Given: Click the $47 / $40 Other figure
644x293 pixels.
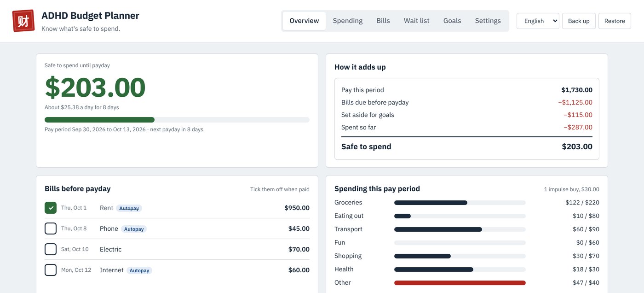Looking at the screenshot, I should pos(586,283).
